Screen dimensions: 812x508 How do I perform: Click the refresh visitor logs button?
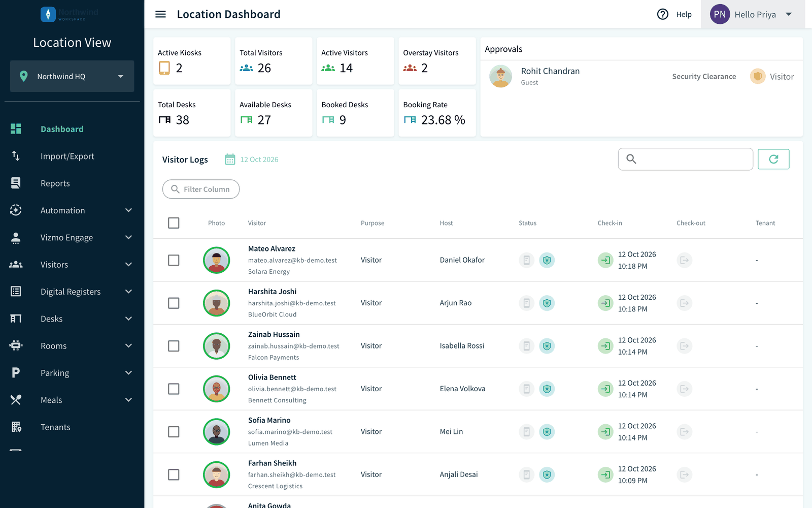pos(773,159)
